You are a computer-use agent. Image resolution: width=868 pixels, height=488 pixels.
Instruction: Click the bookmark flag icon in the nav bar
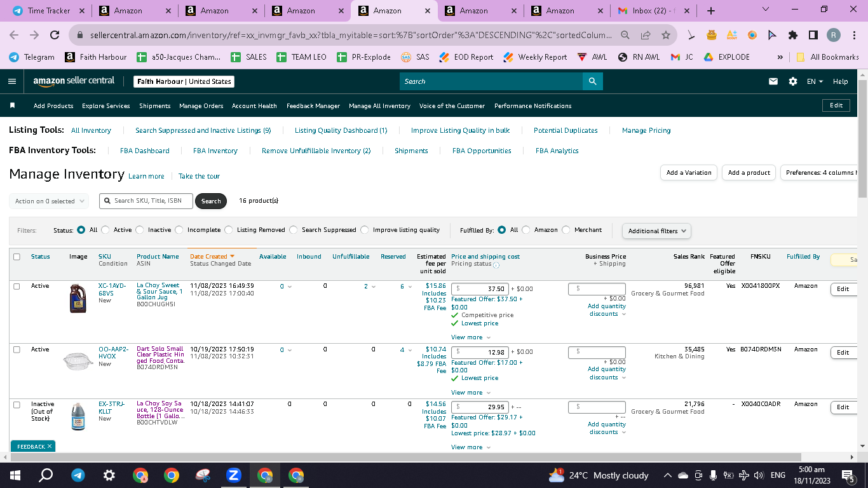pos(12,105)
